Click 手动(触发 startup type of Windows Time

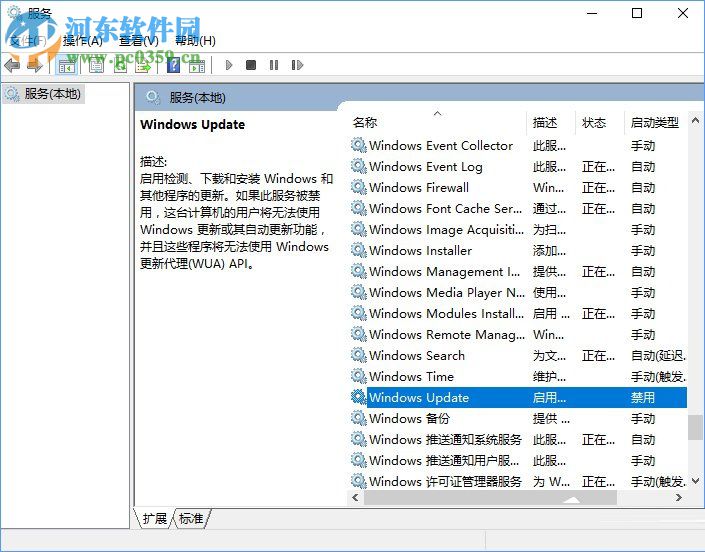click(658, 376)
